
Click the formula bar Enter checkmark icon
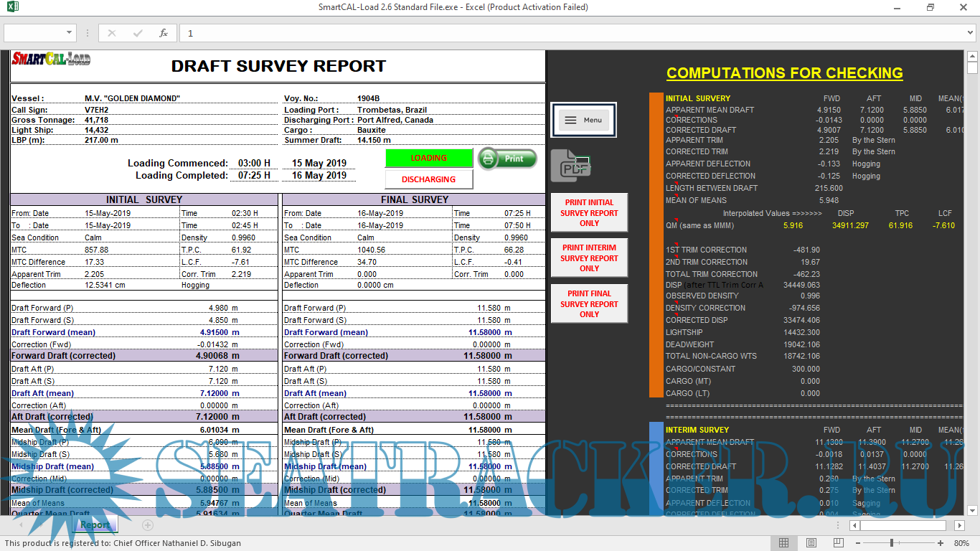click(x=138, y=33)
